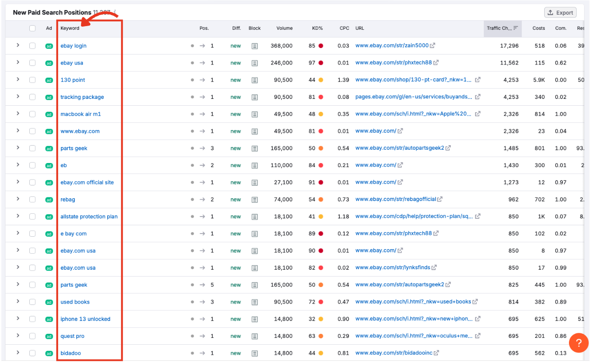
Task: Open the SERP snapshot icon for "tracking package"
Action: pyautogui.click(x=255, y=97)
